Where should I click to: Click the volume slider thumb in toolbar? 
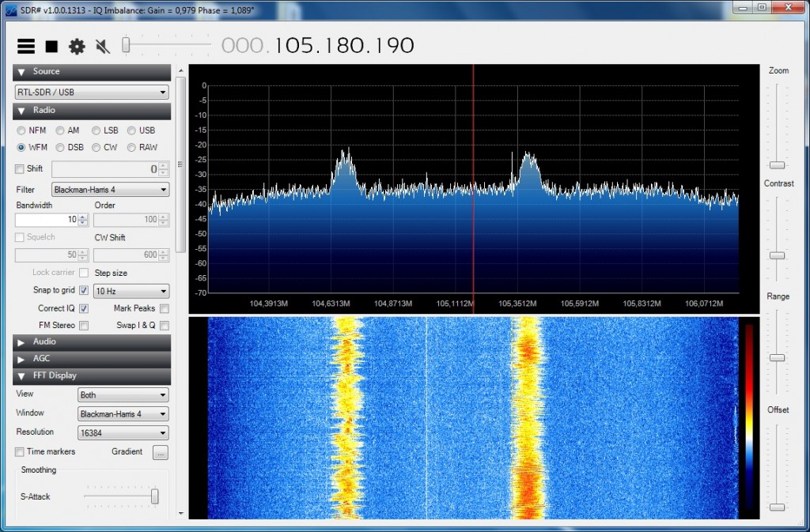126,45
